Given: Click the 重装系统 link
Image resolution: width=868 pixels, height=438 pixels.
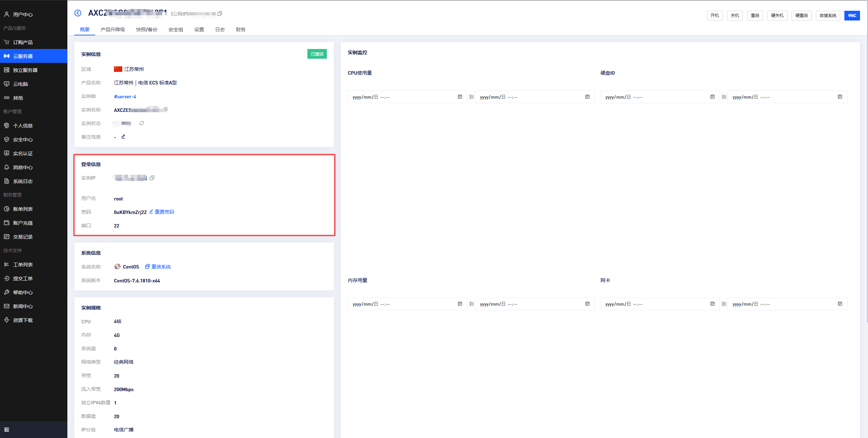Looking at the screenshot, I should tap(161, 267).
